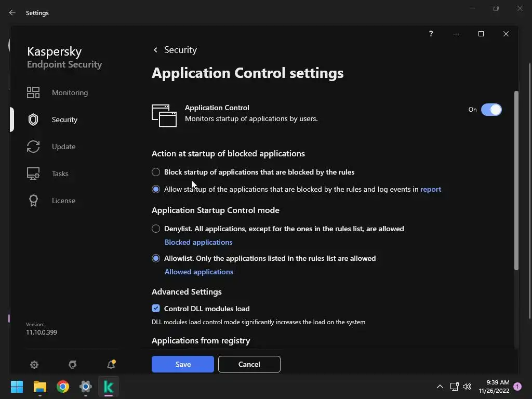Go back using the Security chevron
Screen dimensions: 532x399
click(155, 50)
